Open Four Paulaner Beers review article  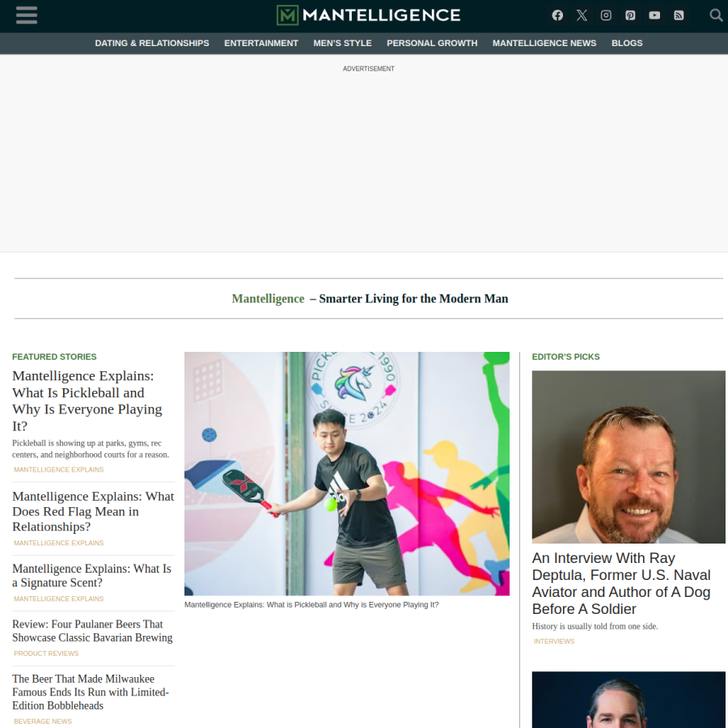[x=92, y=630]
